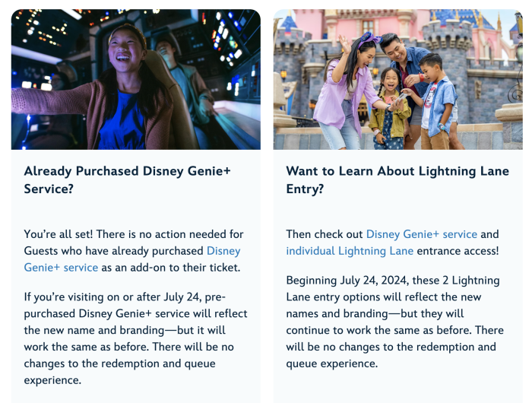Screen dimensions: 532x403
Task: Click the family at the castle photo
Action: click(398, 79)
